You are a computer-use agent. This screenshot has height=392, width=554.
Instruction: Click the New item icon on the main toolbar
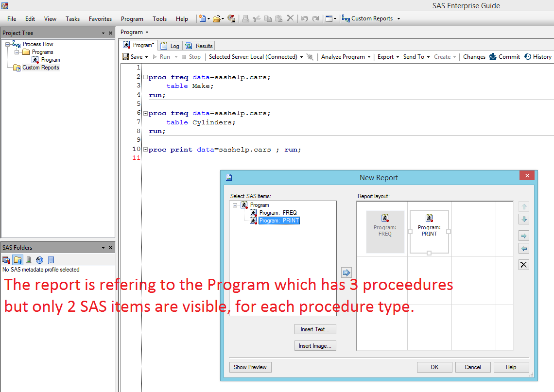pos(203,18)
